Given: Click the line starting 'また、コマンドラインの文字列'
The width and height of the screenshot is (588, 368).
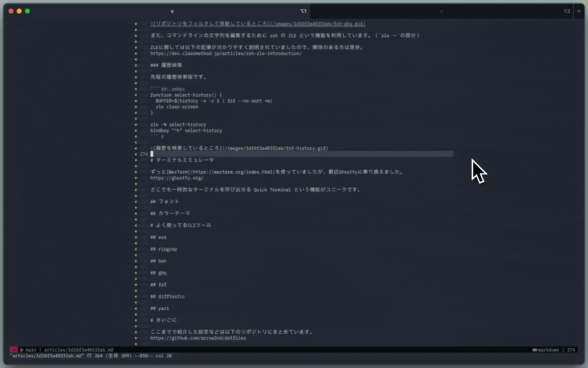Looking at the screenshot, I should point(285,35).
